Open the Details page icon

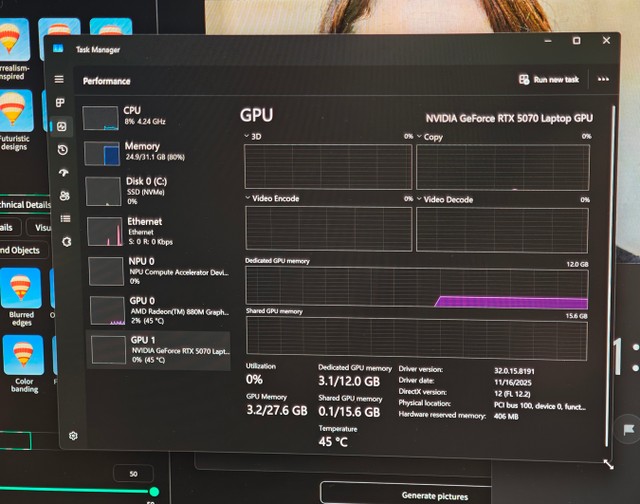[x=65, y=219]
